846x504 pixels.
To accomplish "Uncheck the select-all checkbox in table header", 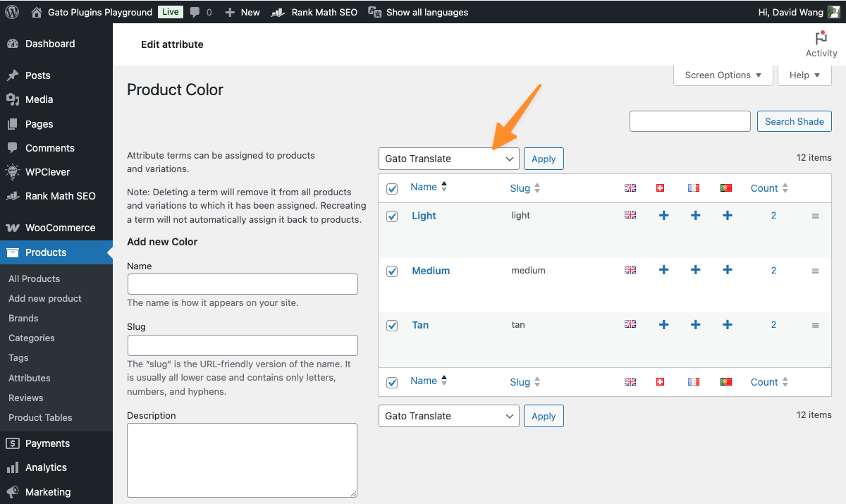I will click(392, 188).
